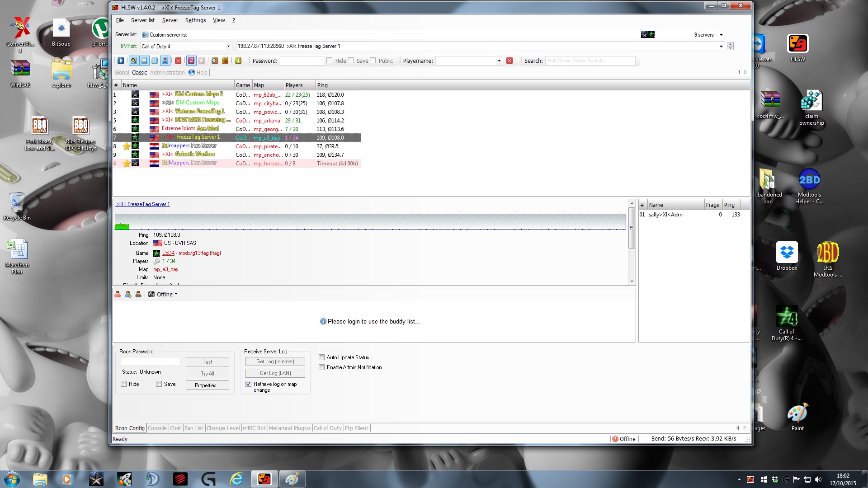Viewport: 868px width, 488px height.
Task: Click the Test button
Action: click(x=208, y=362)
